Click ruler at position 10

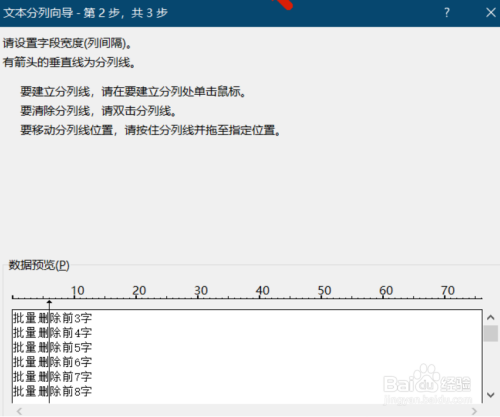pyautogui.click(x=77, y=291)
